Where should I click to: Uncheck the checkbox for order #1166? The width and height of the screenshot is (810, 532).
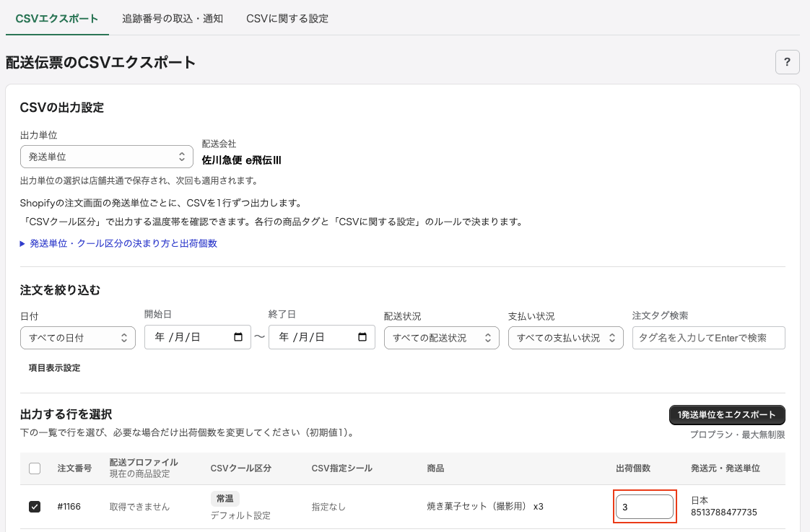click(35, 507)
